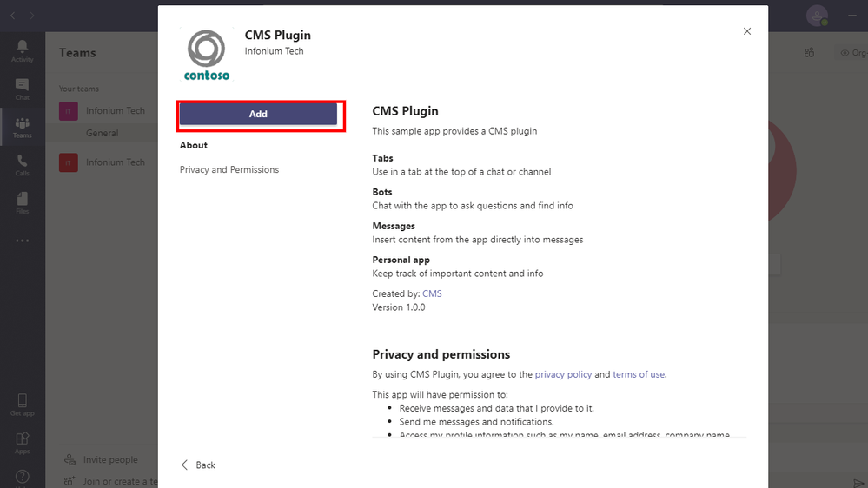868x488 pixels.
Task: Click the back navigation arrow in title bar
Action: (13, 16)
